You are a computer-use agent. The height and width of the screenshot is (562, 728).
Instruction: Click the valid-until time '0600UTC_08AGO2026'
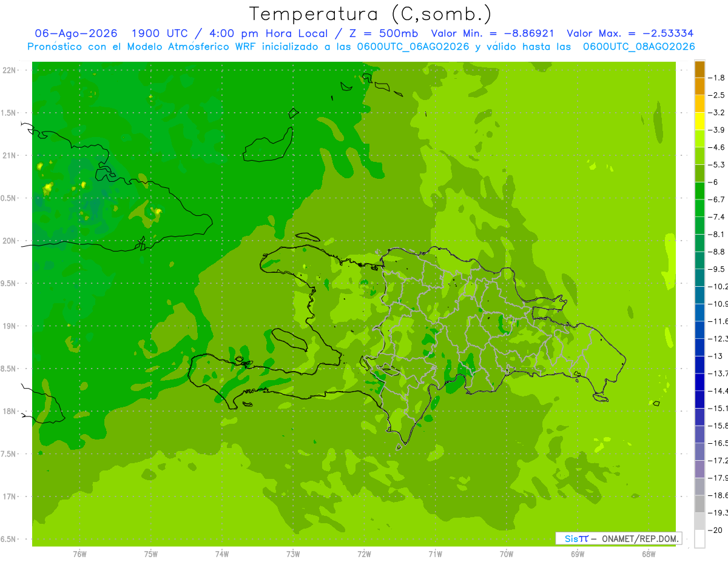pos(639,47)
